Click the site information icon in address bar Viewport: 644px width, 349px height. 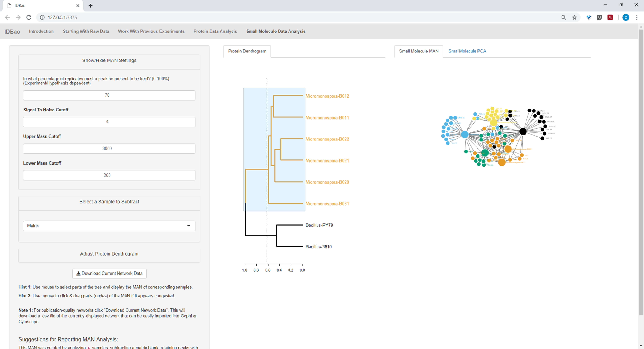tap(42, 17)
